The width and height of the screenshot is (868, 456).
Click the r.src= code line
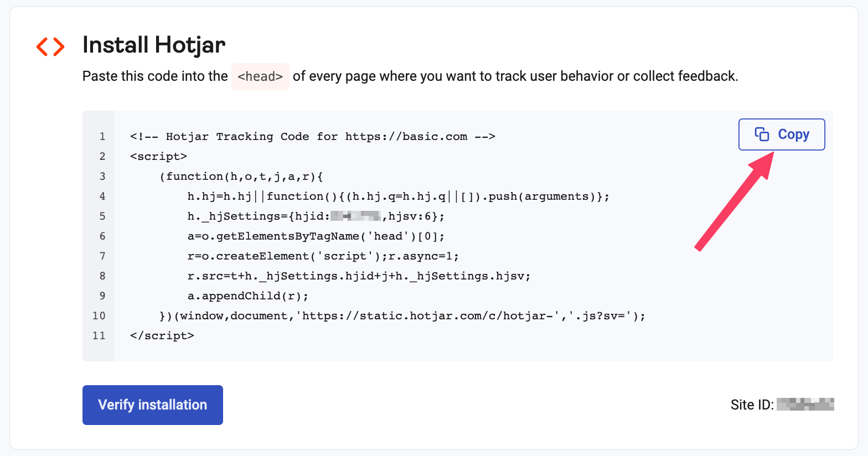(x=359, y=276)
